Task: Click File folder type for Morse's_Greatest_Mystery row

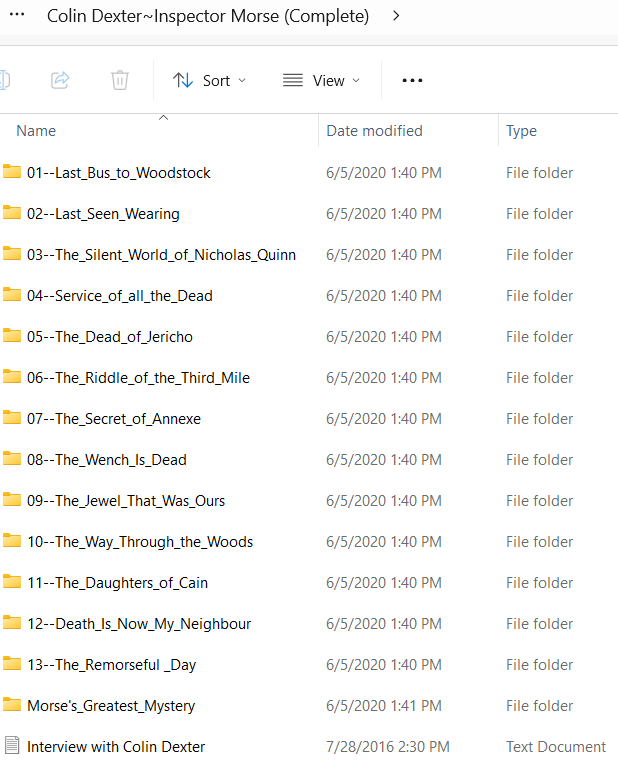Action: (539, 706)
